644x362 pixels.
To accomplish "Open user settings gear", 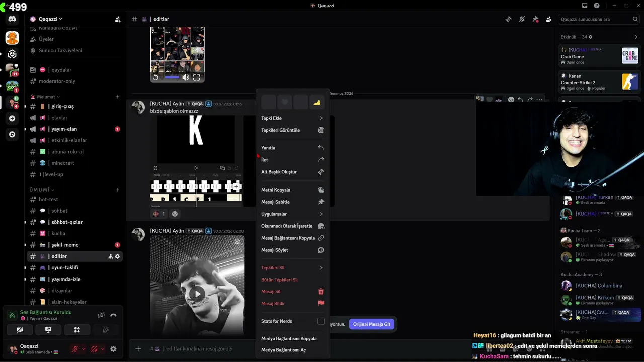I will [x=113, y=349].
